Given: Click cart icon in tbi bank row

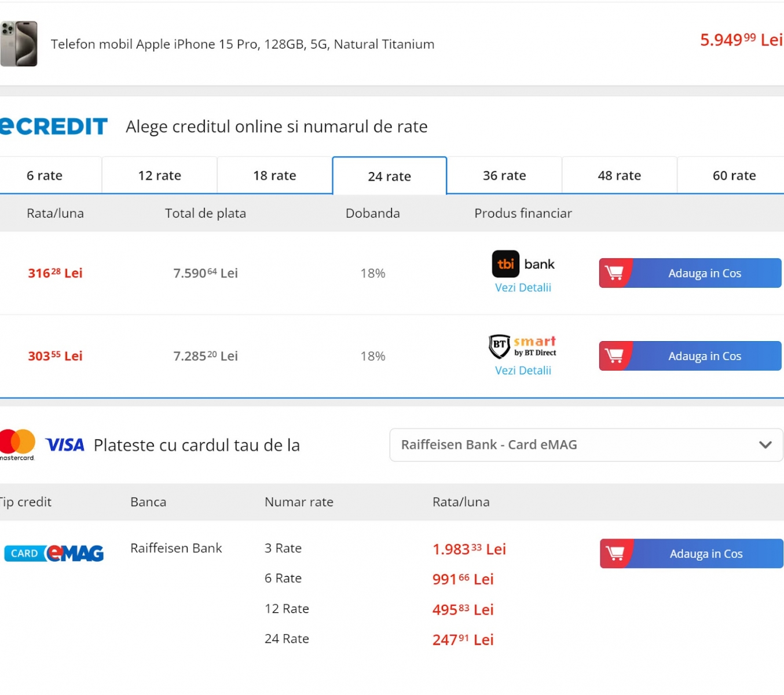Looking at the screenshot, I should point(614,273).
